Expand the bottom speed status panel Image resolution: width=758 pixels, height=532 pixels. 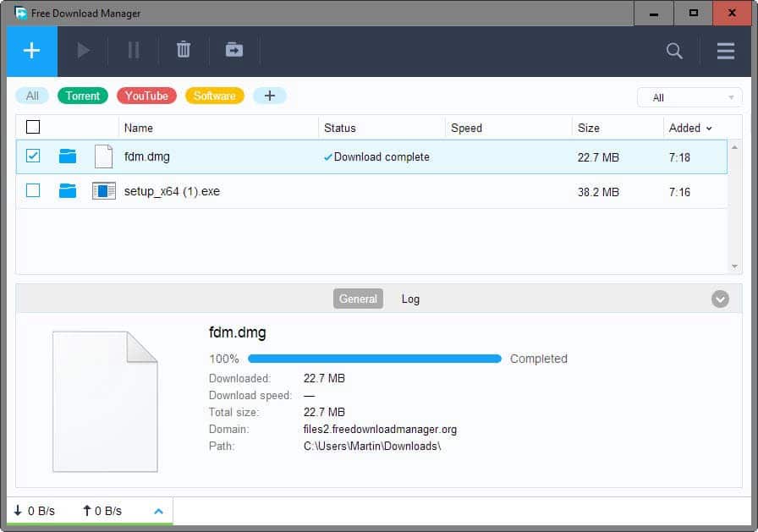click(x=158, y=511)
